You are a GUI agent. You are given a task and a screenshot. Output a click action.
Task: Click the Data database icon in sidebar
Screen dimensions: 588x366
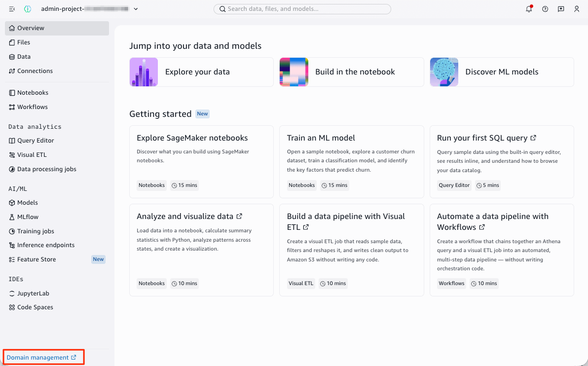coord(12,57)
